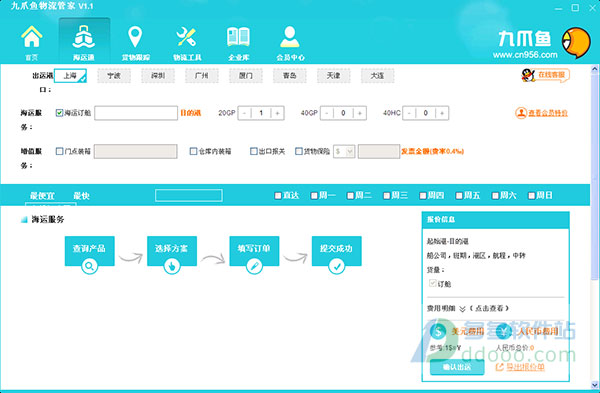This screenshot has width=600, height=393.
Task: Click the insurance invoice amount field
Action: pyautogui.click(x=379, y=151)
